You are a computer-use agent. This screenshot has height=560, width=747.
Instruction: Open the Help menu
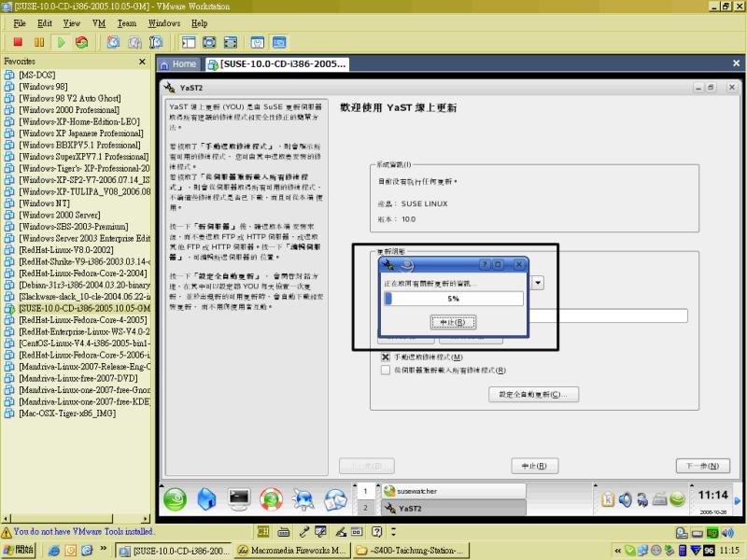tap(200, 23)
